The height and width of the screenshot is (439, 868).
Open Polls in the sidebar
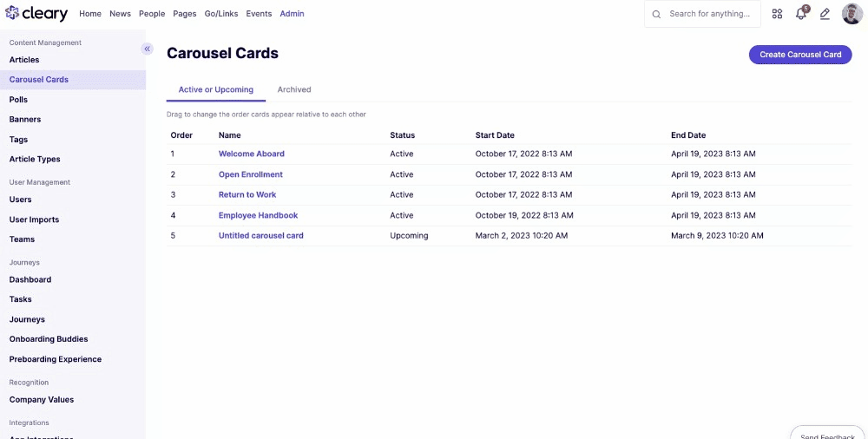[18, 100]
